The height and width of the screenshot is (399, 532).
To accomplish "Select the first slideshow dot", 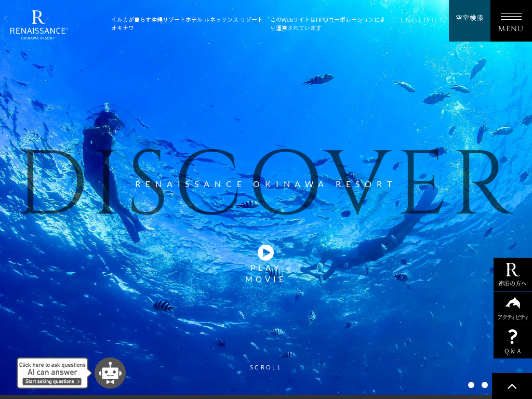I will (x=471, y=385).
